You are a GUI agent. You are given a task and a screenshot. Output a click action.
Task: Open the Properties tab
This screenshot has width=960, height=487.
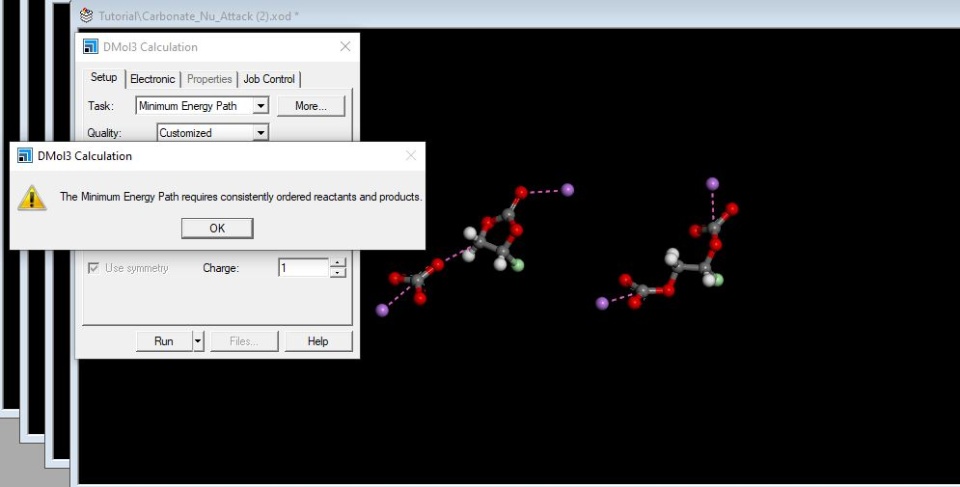coord(209,79)
